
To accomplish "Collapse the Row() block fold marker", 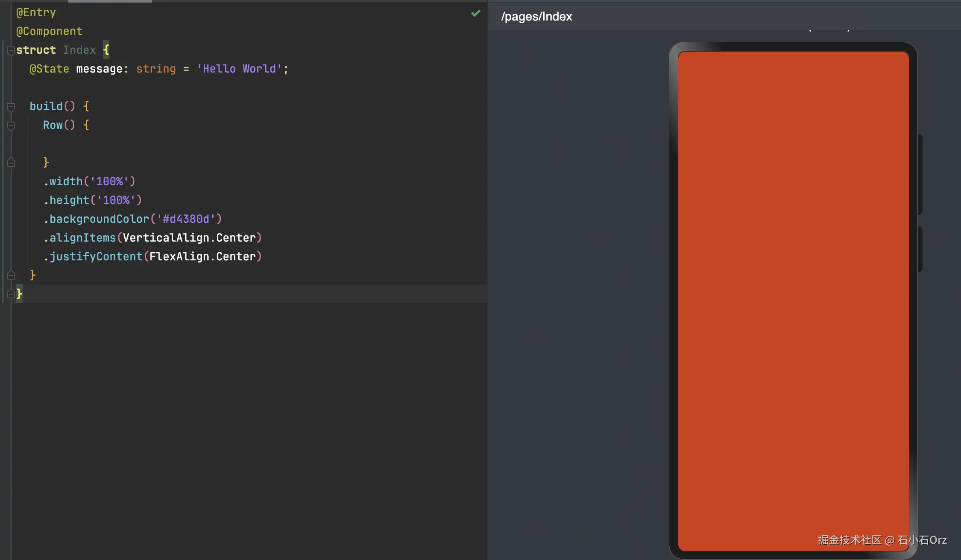I will point(11,125).
